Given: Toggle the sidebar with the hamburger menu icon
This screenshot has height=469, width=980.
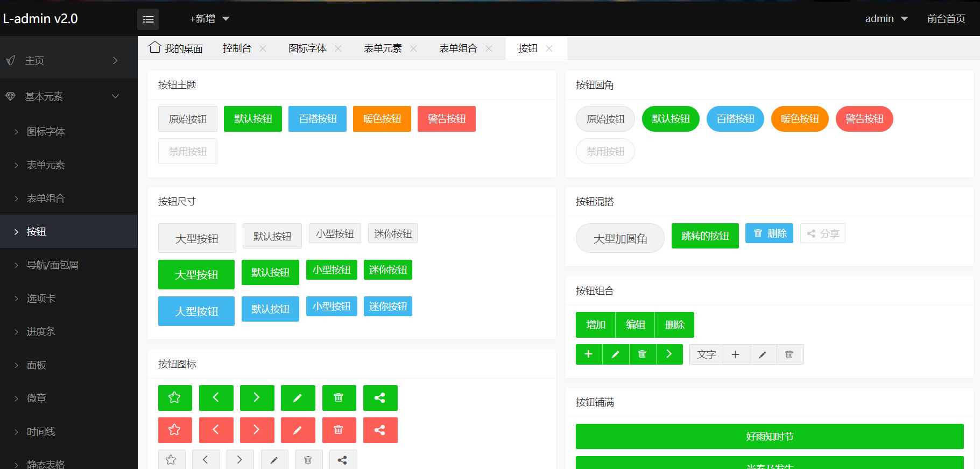Looking at the screenshot, I should [148, 19].
